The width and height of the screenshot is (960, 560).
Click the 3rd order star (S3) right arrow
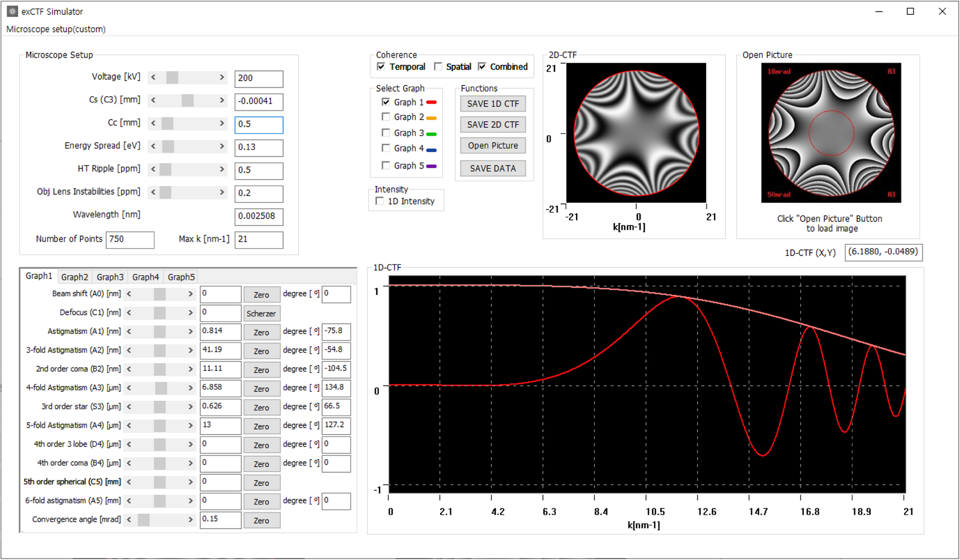[x=190, y=407]
